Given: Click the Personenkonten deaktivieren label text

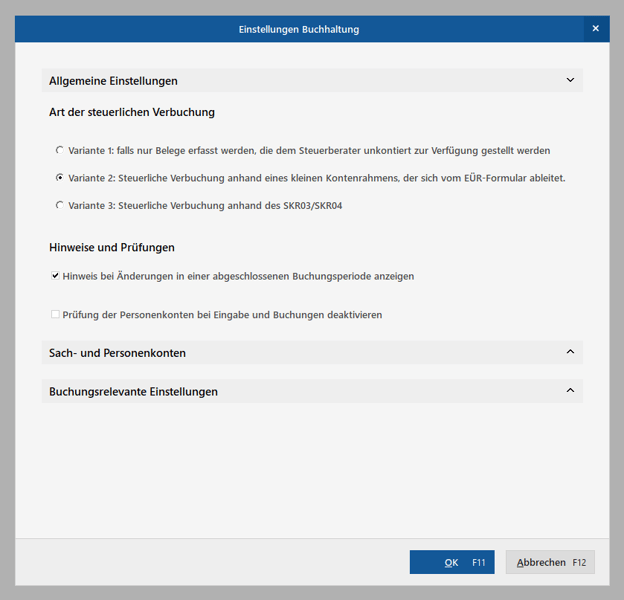Looking at the screenshot, I should 222,315.
